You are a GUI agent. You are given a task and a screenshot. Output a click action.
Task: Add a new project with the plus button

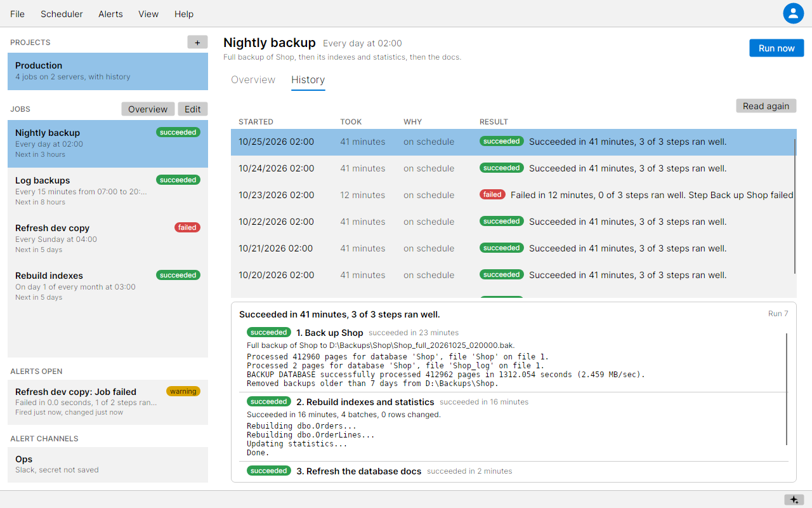pos(197,42)
